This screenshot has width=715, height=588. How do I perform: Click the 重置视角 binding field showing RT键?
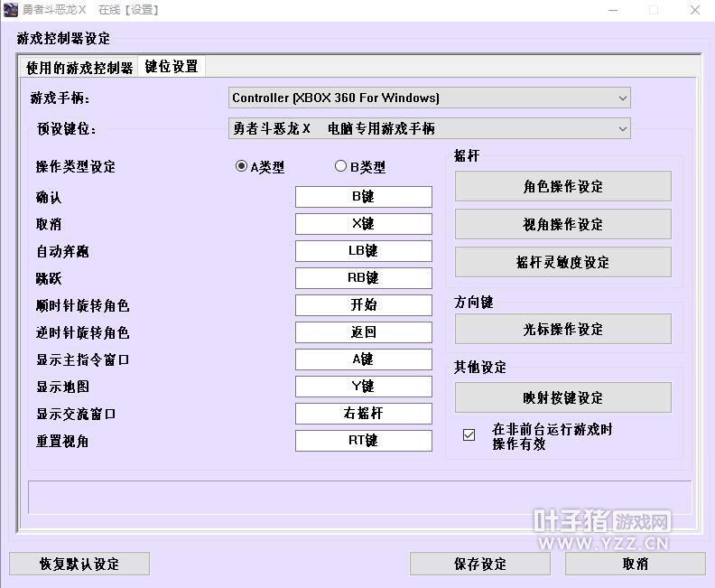click(363, 441)
